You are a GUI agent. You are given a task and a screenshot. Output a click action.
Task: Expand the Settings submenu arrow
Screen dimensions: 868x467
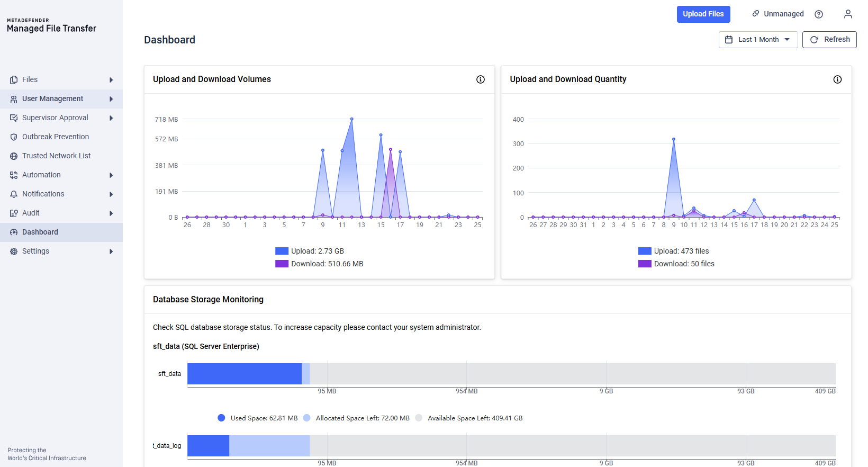coord(111,252)
